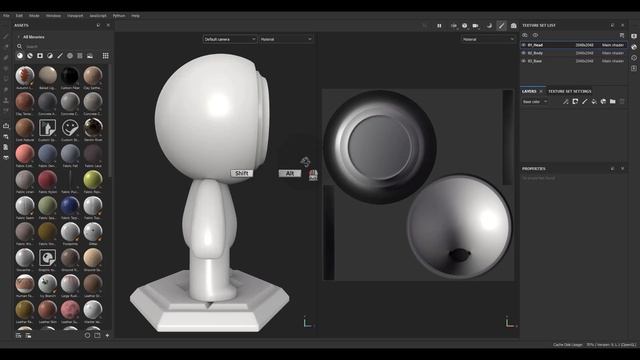The image size is (640, 360).
Task: Filter assets by filters
Action: point(50,56)
